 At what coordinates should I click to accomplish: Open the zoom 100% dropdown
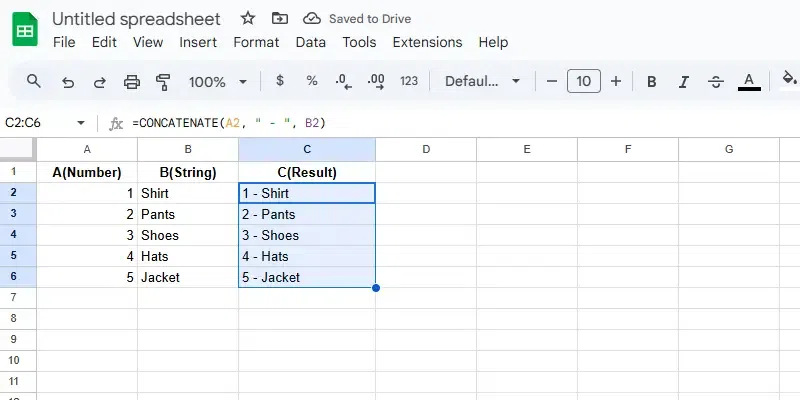[x=216, y=82]
